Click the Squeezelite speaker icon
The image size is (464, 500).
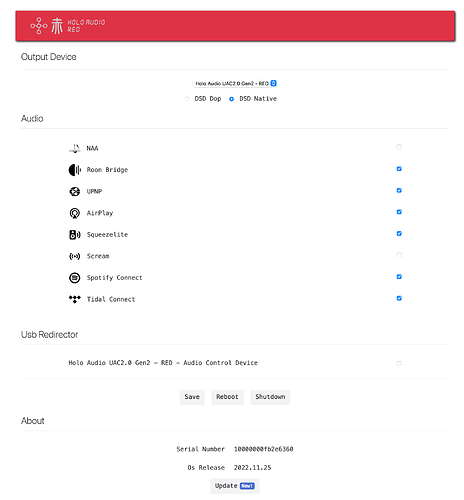pos(75,235)
